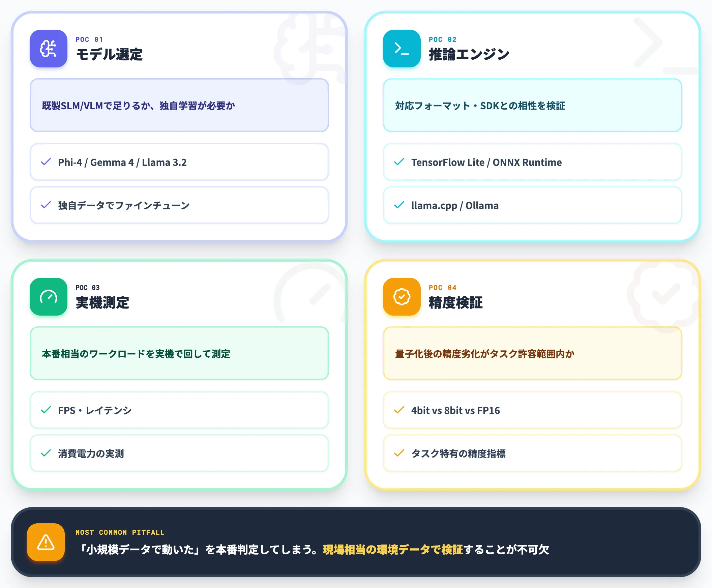Screen dimensions: 712x588
Task: Click the purple brain circuit icon for POC 01
Action: pos(49,49)
